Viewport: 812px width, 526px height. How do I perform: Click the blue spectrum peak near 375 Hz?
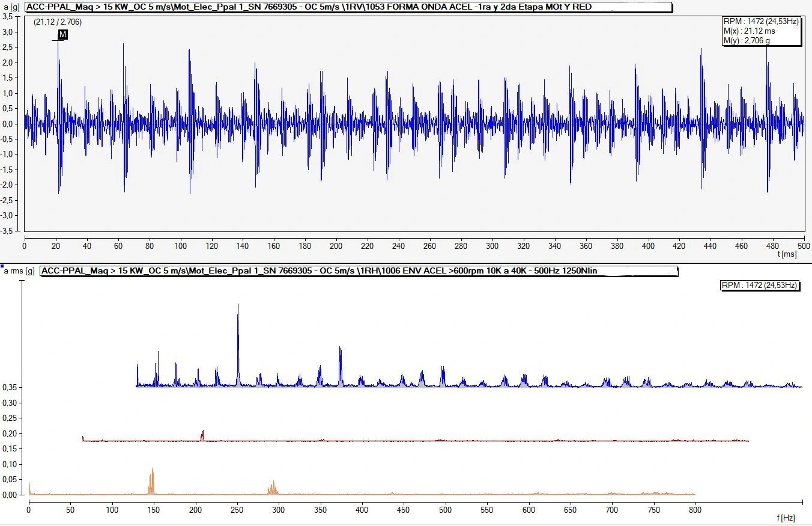340,366
